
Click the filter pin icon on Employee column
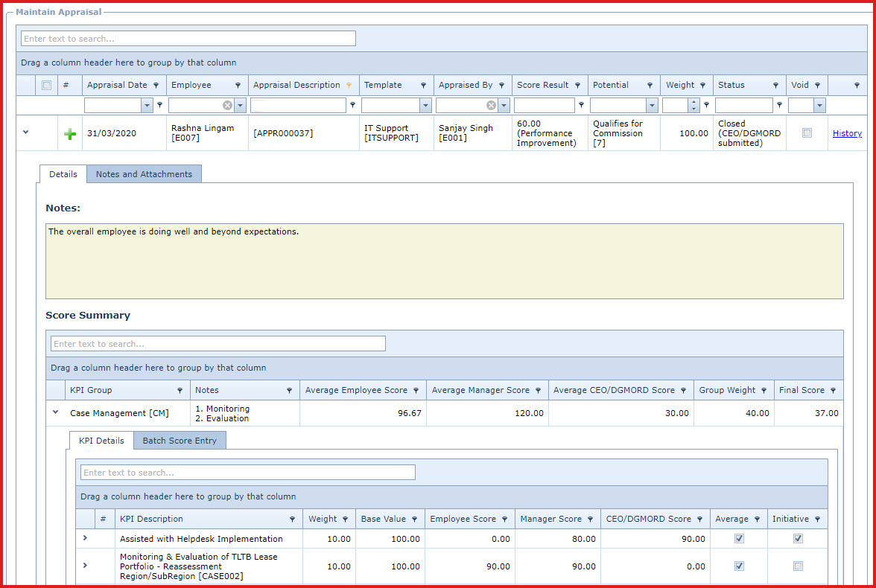238,86
